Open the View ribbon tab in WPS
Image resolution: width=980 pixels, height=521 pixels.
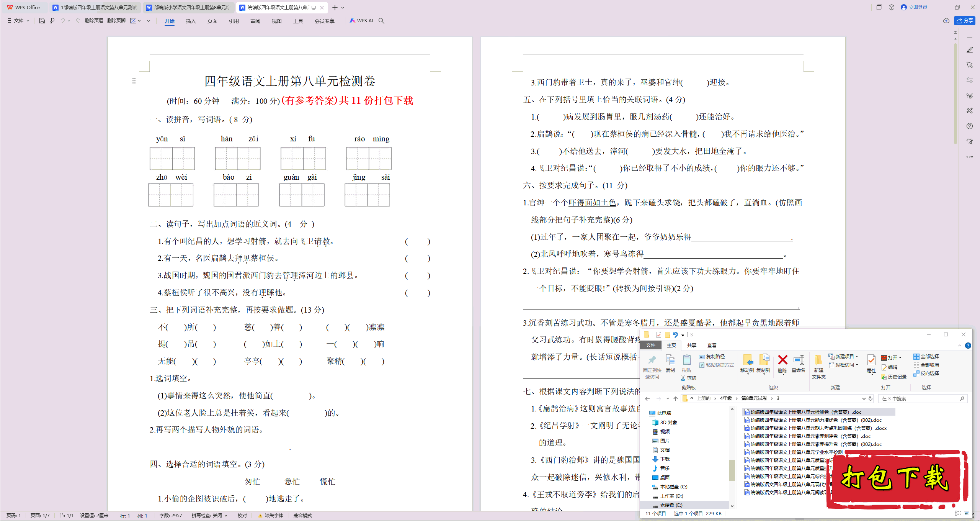pyautogui.click(x=276, y=21)
